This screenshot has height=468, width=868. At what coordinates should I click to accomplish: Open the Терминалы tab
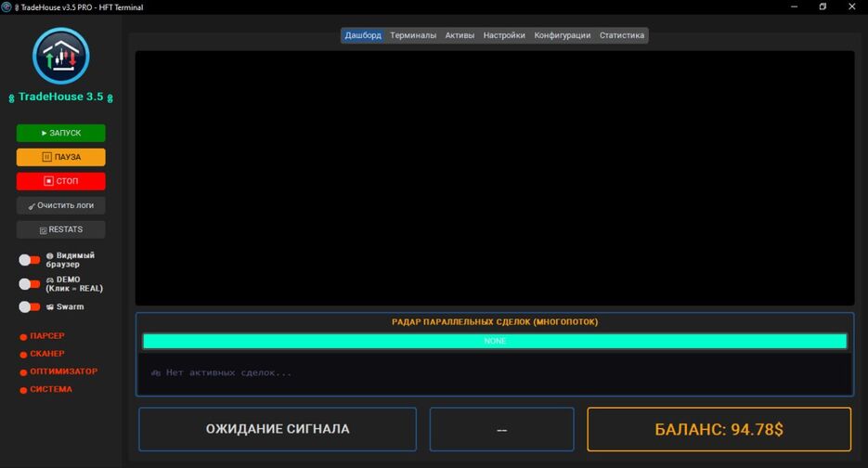click(x=413, y=35)
